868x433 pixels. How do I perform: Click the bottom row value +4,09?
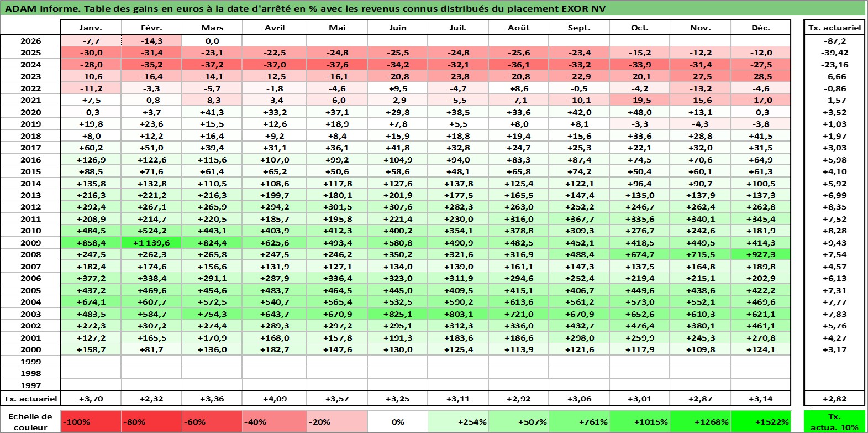(275, 399)
